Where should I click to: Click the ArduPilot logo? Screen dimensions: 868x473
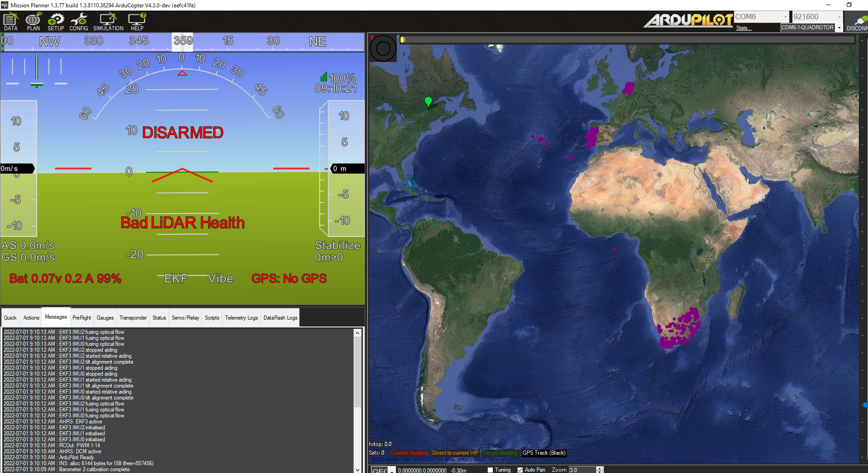coord(688,21)
